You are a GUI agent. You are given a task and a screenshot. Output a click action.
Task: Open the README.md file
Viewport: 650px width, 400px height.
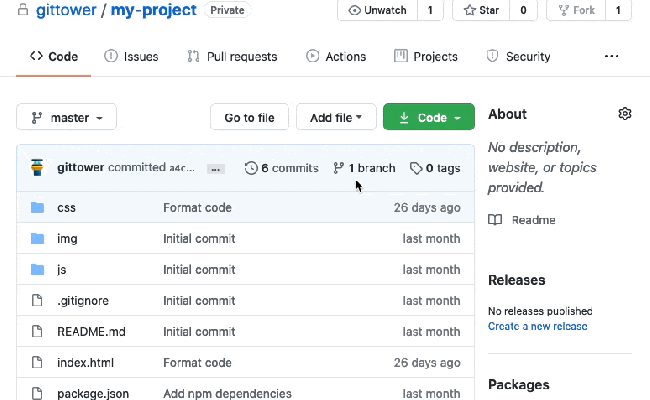point(91,332)
